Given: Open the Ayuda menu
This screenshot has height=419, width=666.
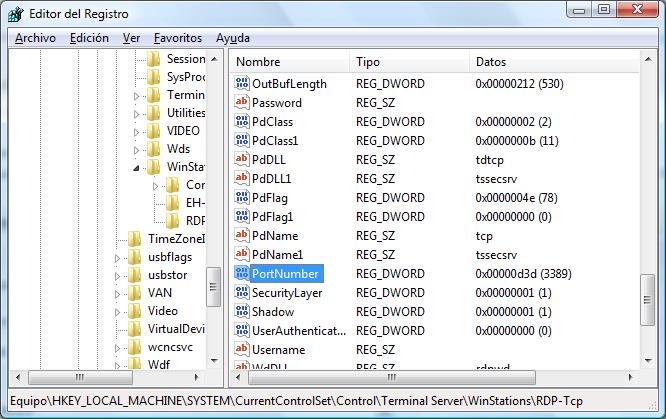Looking at the screenshot, I should (233, 38).
